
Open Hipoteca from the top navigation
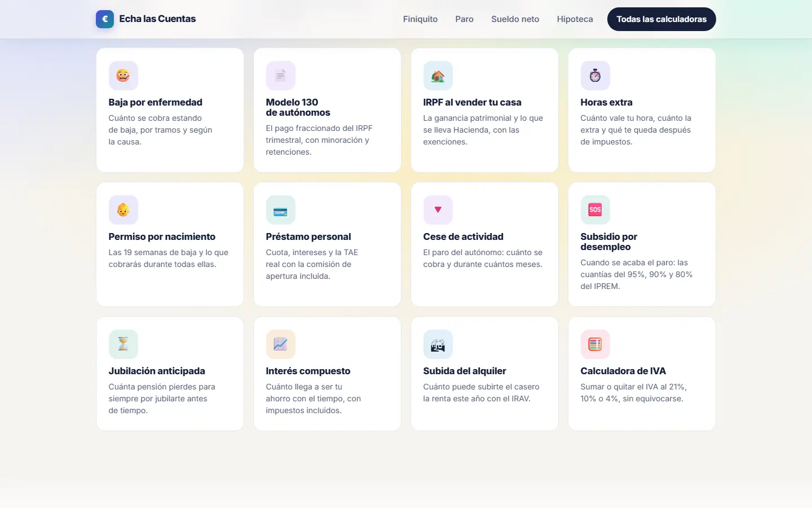pos(575,19)
